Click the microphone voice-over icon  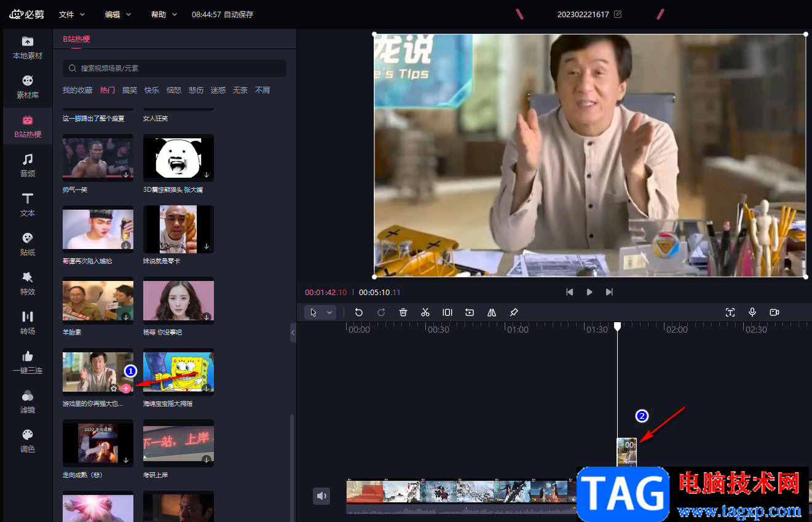pos(752,312)
